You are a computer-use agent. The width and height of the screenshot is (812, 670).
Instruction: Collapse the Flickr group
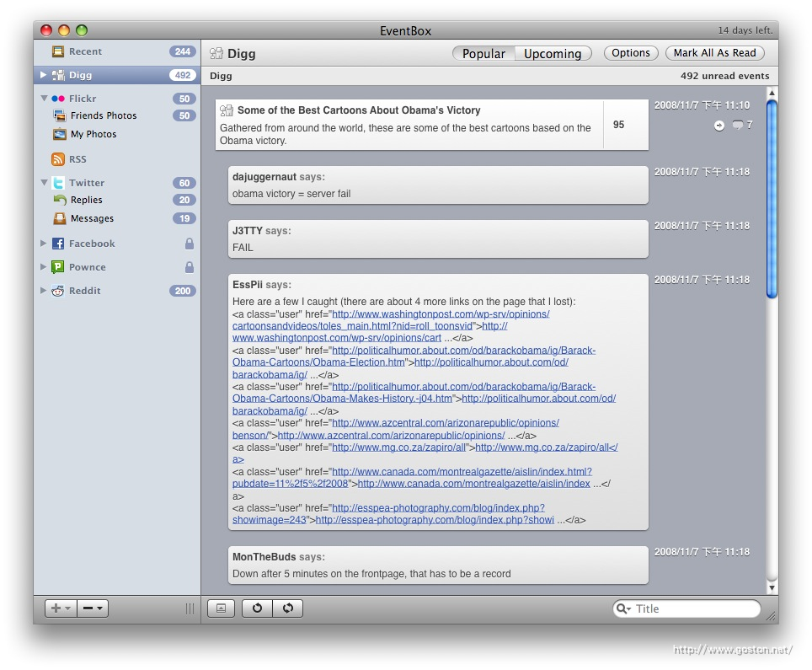pos(44,99)
